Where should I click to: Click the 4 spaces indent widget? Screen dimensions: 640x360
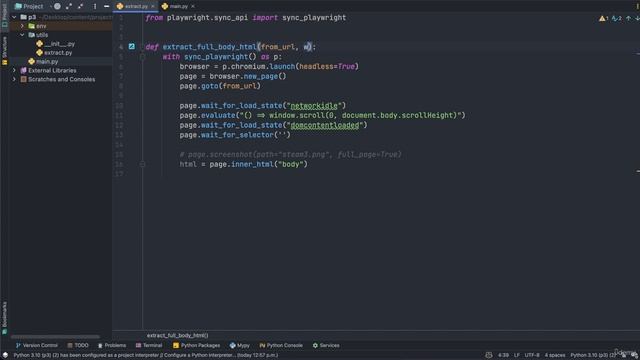pos(555,355)
